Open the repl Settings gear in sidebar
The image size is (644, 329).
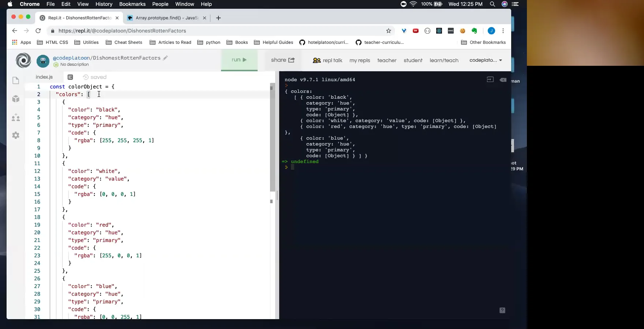click(x=16, y=135)
